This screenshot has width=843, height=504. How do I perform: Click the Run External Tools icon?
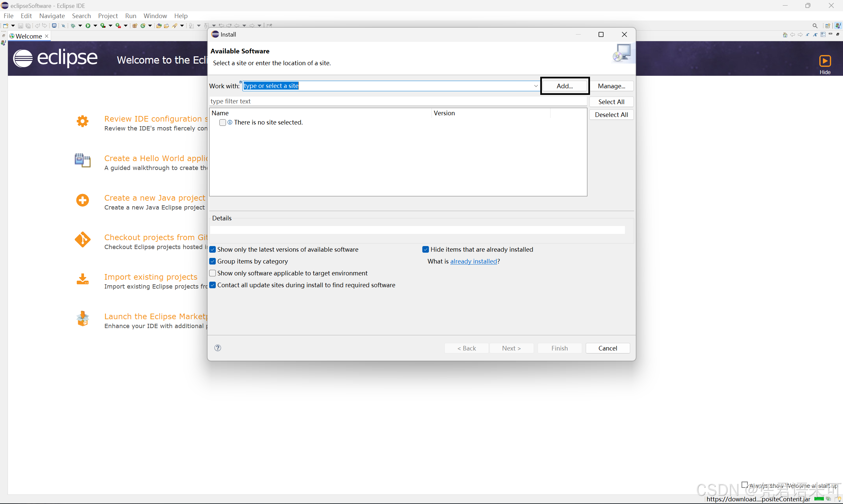click(x=118, y=25)
